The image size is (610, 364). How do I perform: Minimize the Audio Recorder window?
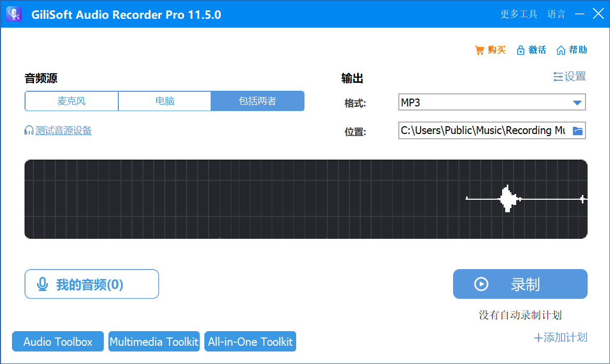click(x=580, y=14)
